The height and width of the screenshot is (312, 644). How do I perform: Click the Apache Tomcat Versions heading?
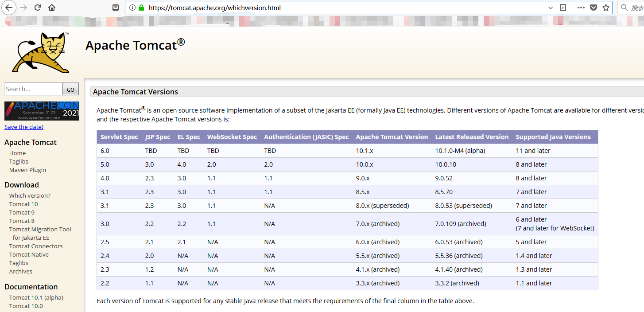[136, 92]
